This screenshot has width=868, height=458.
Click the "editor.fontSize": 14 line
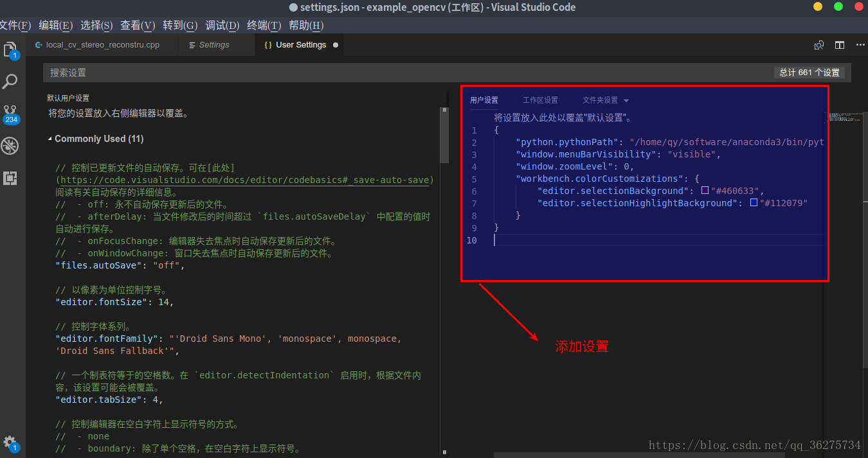(114, 302)
